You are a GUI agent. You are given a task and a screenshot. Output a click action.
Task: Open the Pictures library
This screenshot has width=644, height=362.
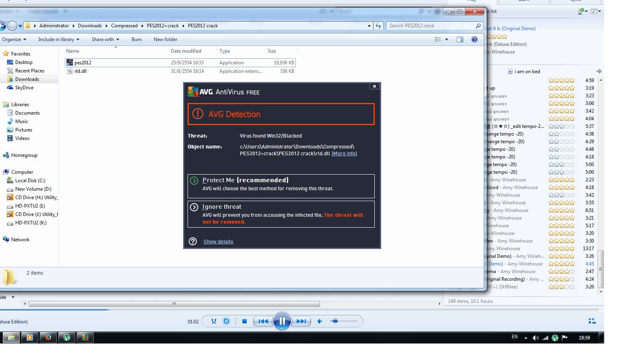coord(24,130)
